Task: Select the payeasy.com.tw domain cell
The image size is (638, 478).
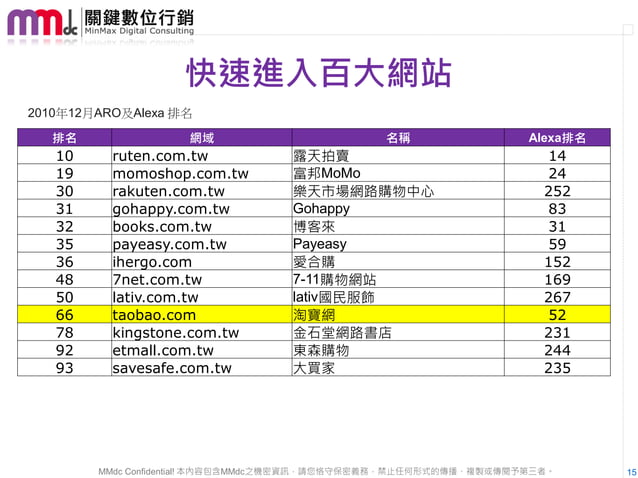Action: coord(202,244)
